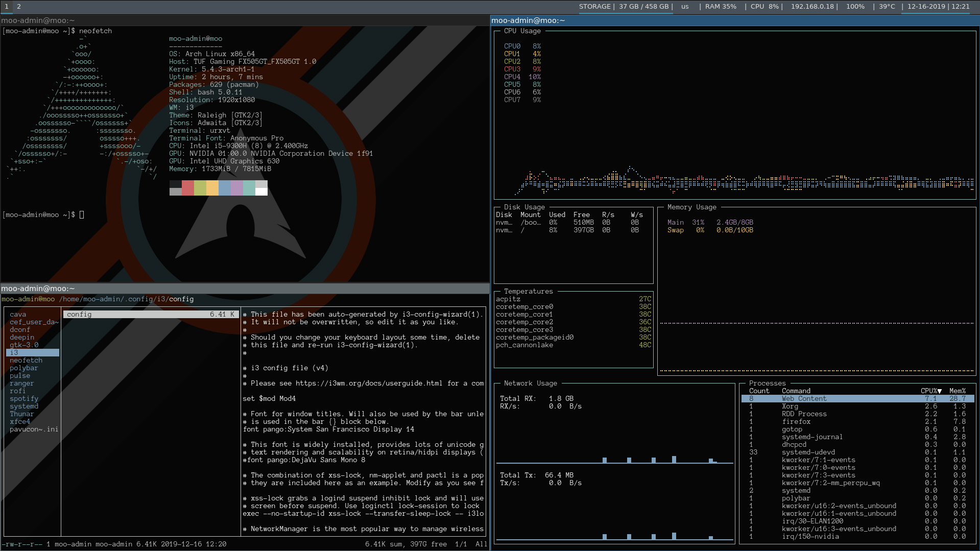This screenshot has height=551, width=980.
Task: Click the green block in neofetch color palette
Action: pyautogui.click(x=200, y=188)
